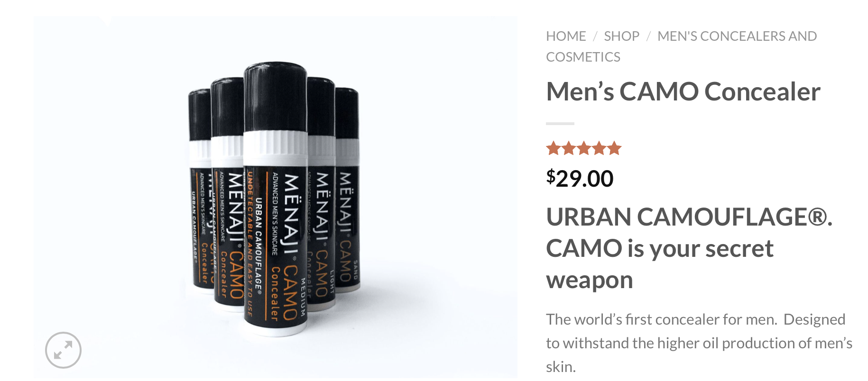Viewport: 868px width, 381px height.
Task: Click the five-star rating row
Action: pos(584,148)
